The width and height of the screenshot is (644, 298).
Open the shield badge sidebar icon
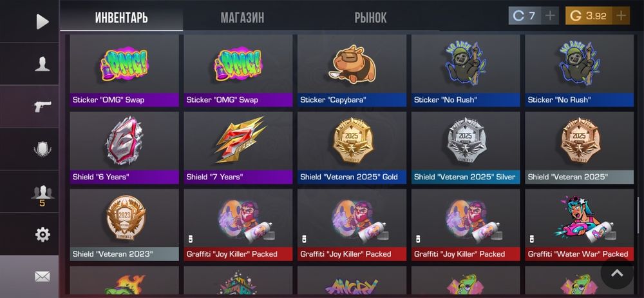click(x=42, y=149)
